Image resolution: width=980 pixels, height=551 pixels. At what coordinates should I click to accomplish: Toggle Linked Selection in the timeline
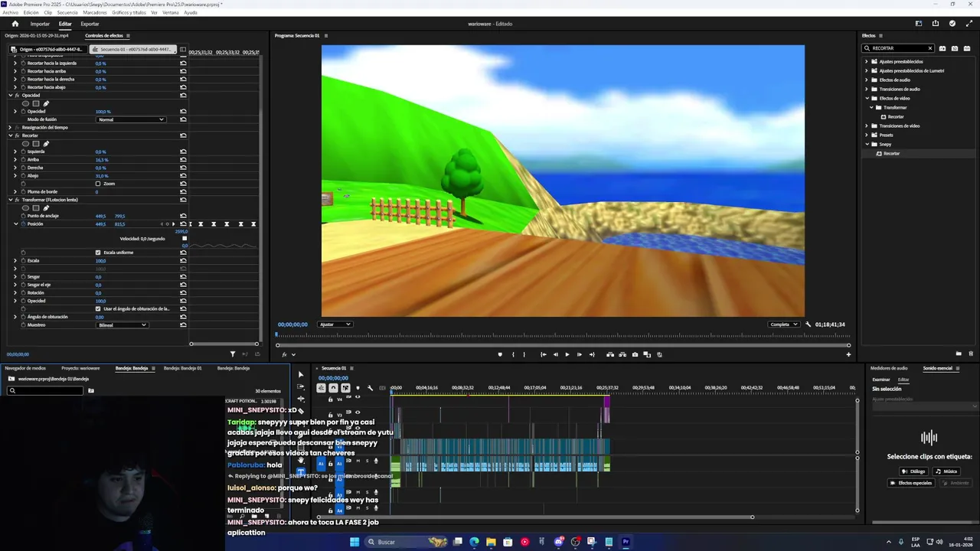[345, 388]
